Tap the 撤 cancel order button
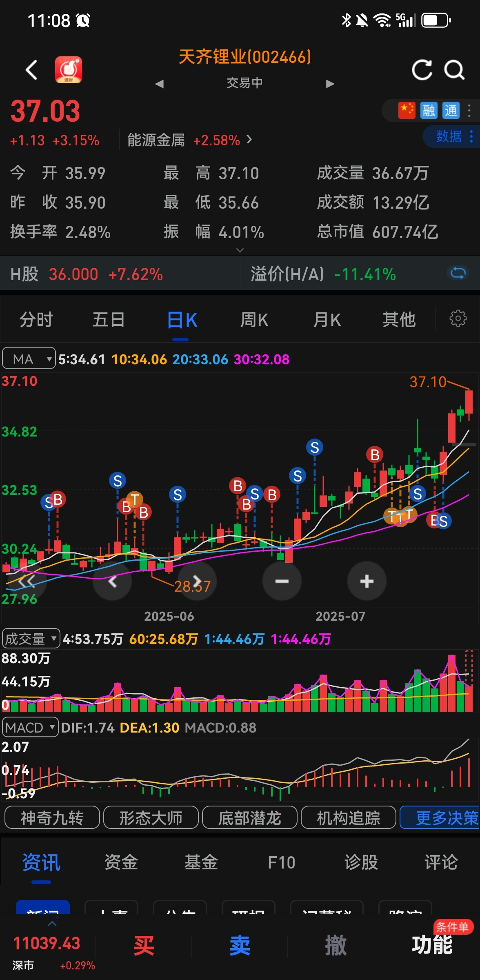480x980 pixels. [x=336, y=946]
